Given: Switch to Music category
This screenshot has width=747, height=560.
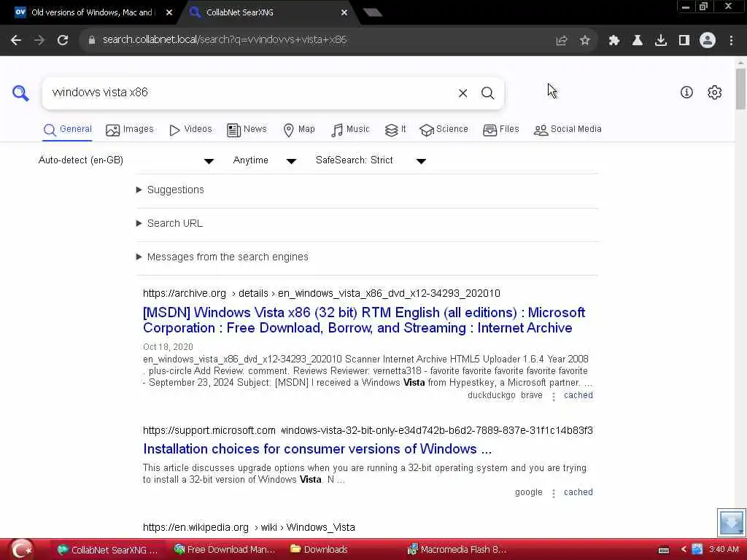Looking at the screenshot, I should 350,129.
